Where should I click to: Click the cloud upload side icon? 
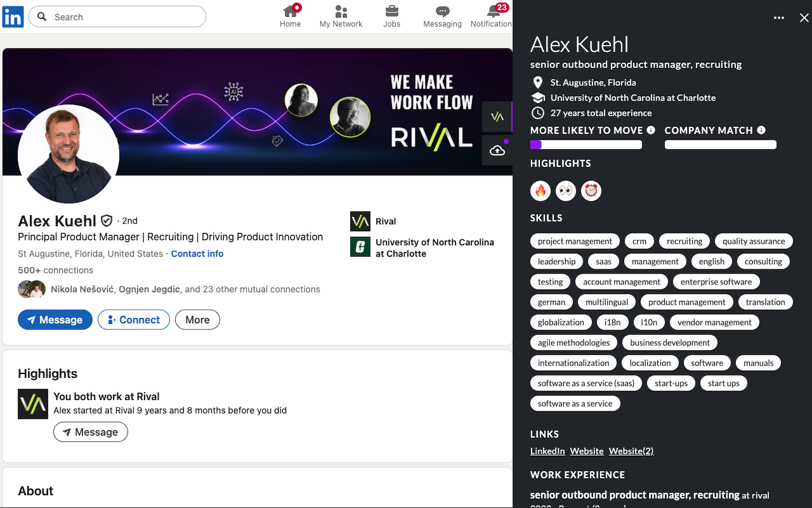[x=497, y=150]
